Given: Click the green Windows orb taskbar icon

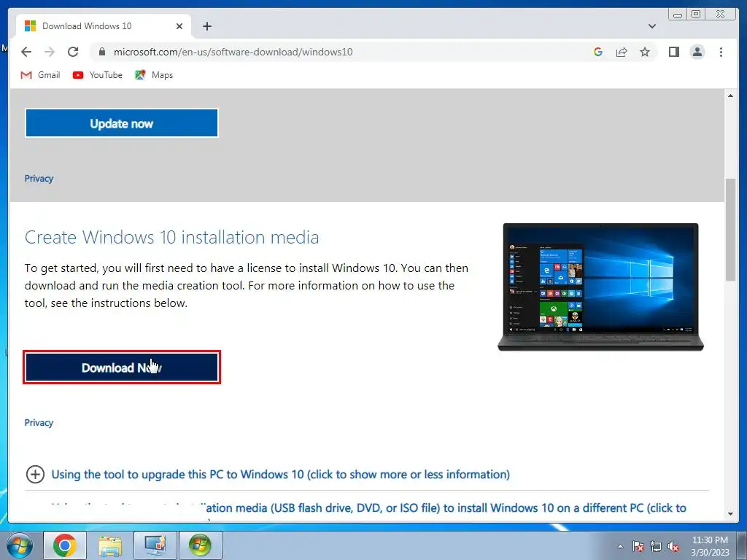Looking at the screenshot, I should point(200,545).
